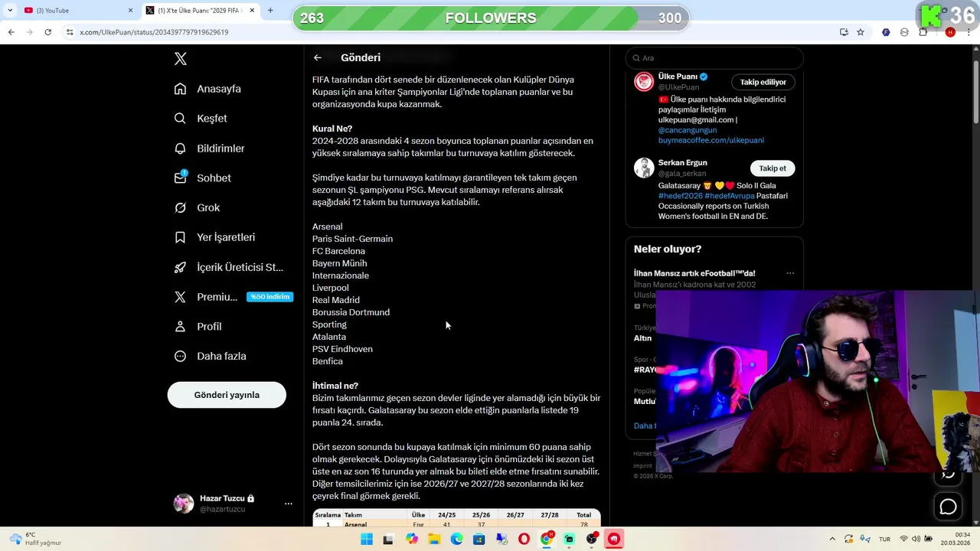Open Chrome profile H avatar

pos(950,32)
